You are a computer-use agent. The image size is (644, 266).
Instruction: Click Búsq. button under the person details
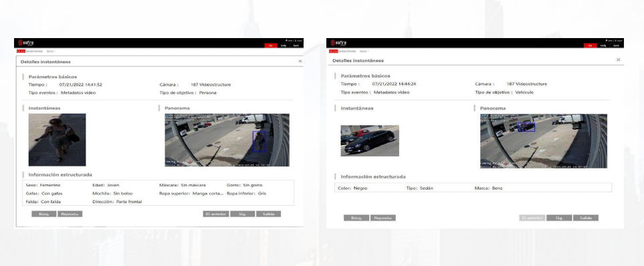click(x=44, y=214)
